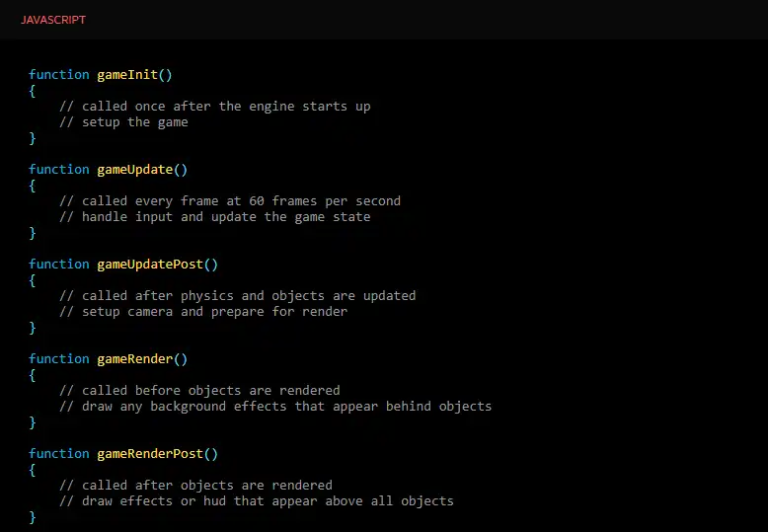Click the JAVASCRIPT label in the header
Screen dimensions: 768x532
tap(53, 20)
